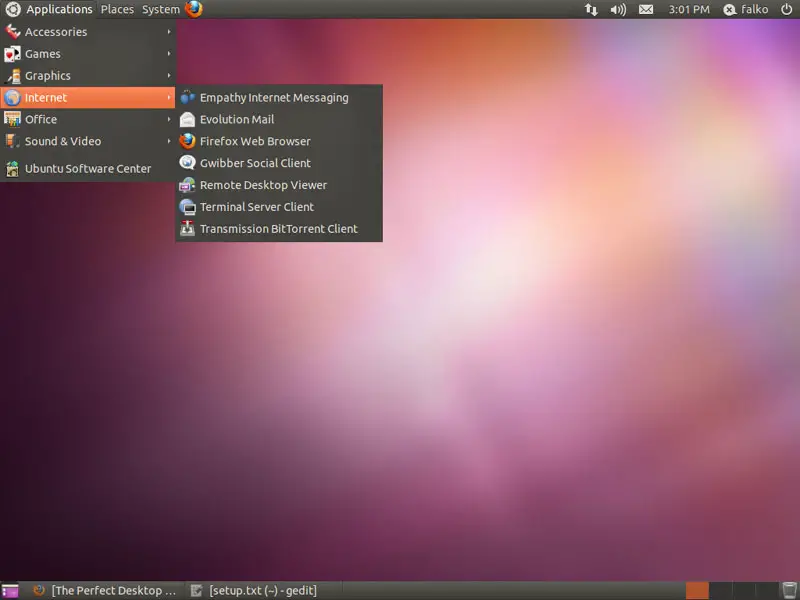
Task: Click the power shutdown icon
Action: [787, 9]
